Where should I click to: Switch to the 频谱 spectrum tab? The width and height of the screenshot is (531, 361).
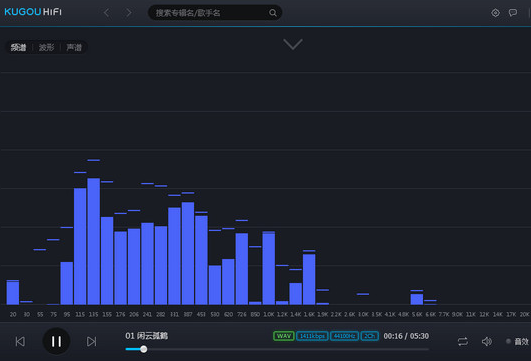[x=18, y=47]
